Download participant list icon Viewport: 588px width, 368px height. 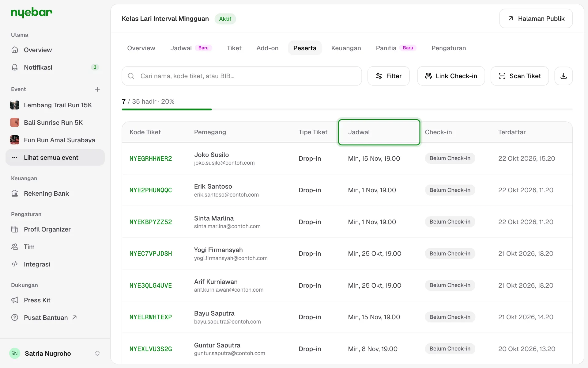tap(563, 76)
